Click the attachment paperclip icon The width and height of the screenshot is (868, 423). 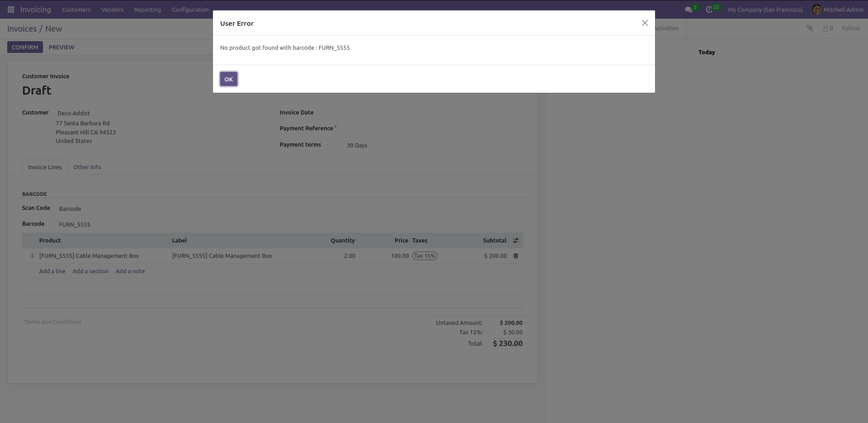810,28
